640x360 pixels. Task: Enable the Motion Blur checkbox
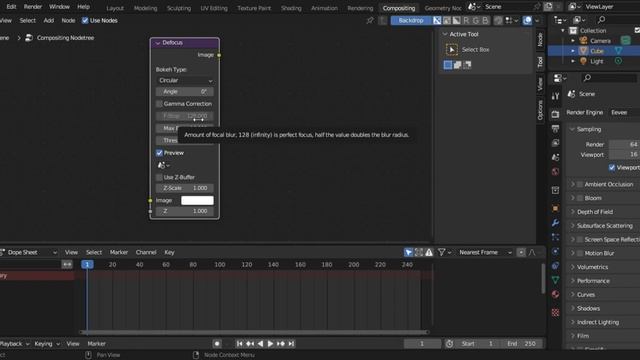pos(580,253)
